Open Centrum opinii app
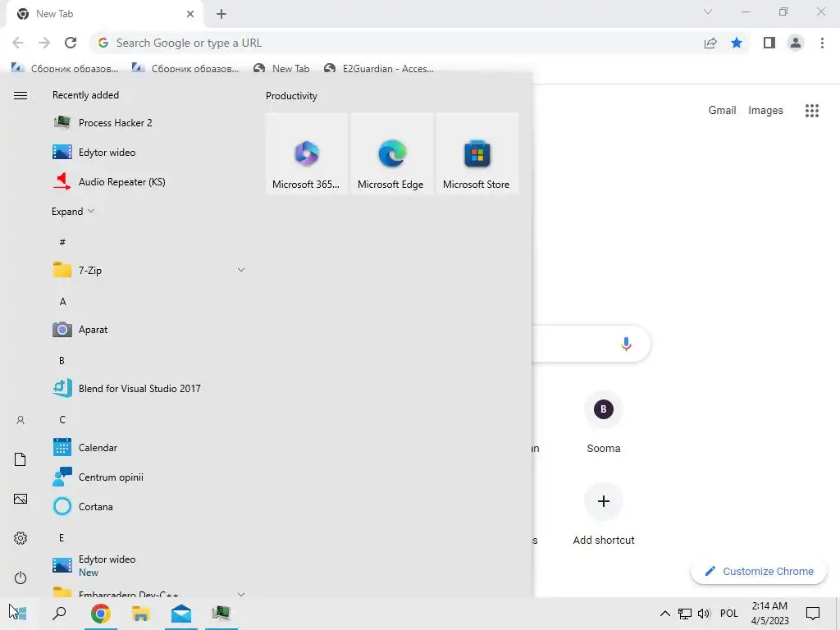The image size is (840, 630). (x=149, y=477)
